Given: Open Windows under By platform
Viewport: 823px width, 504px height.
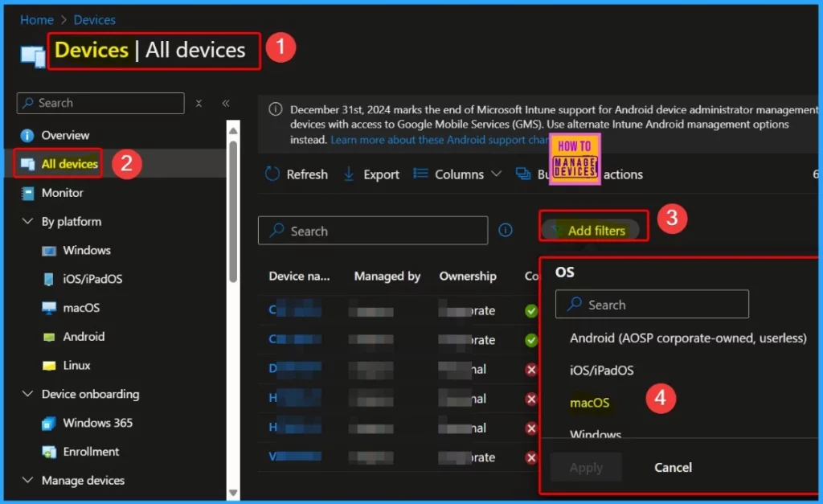Looking at the screenshot, I should coord(87,251).
